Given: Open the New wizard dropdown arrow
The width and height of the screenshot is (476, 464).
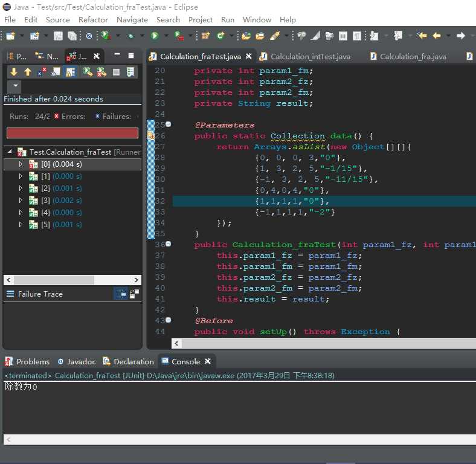Looking at the screenshot, I should (x=22, y=36).
